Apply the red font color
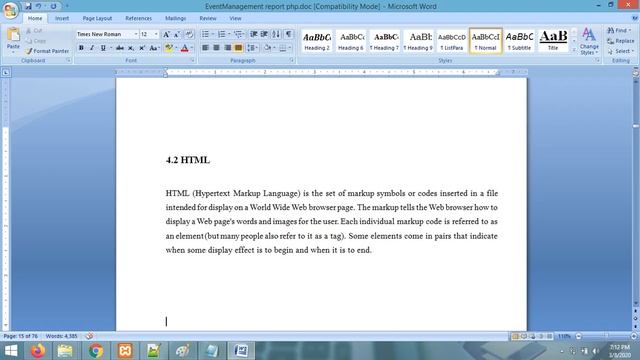 click(184, 48)
